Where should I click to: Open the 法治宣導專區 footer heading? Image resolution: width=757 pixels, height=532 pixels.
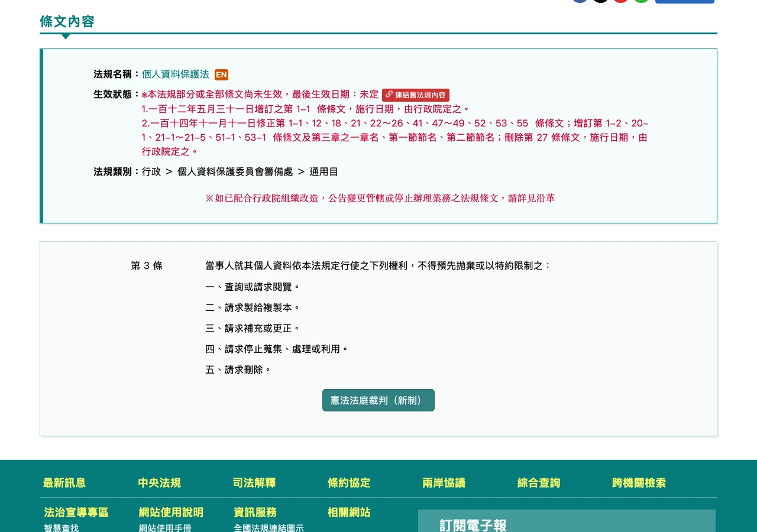[76, 512]
